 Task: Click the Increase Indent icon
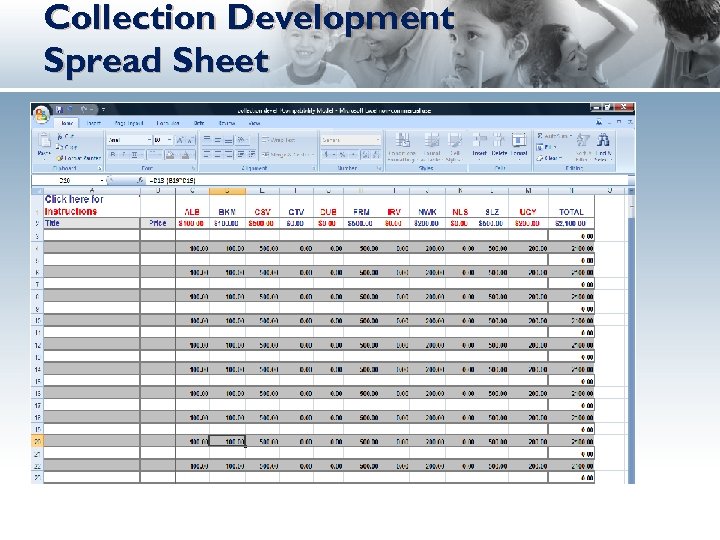[x=251, y=154]
